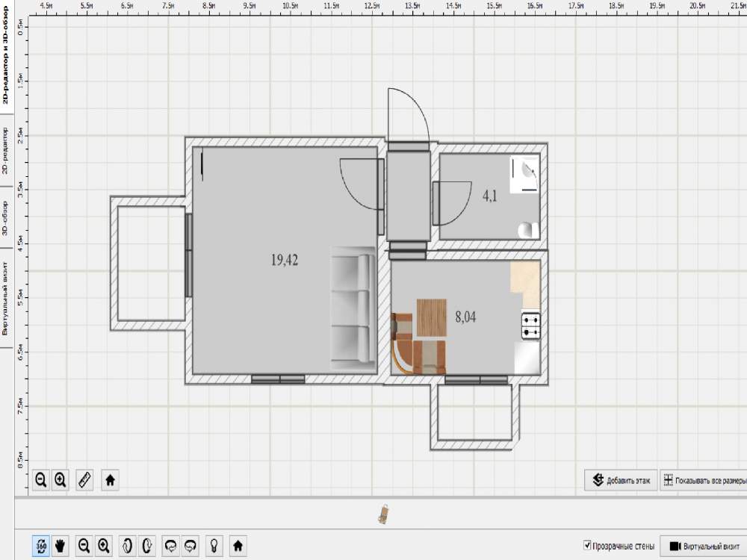Switch to the 2D-редактор tab
This screenshot has width=747, height=560.
click(6, 150)
